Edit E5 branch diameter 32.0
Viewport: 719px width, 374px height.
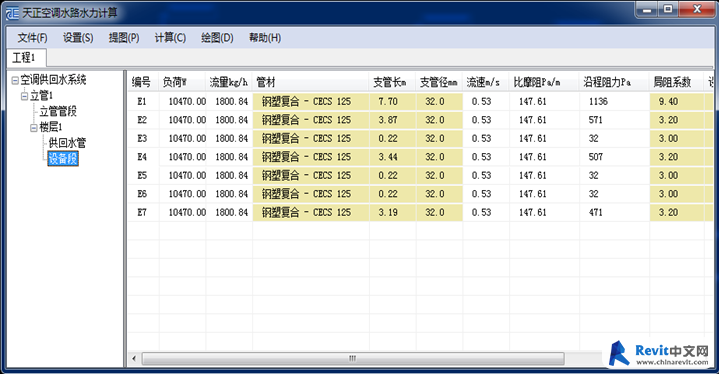[439, 176]
